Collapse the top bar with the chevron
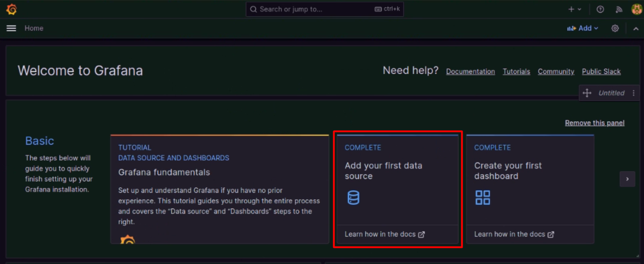This screenshot has height=264, width=644. coord(636,28)
